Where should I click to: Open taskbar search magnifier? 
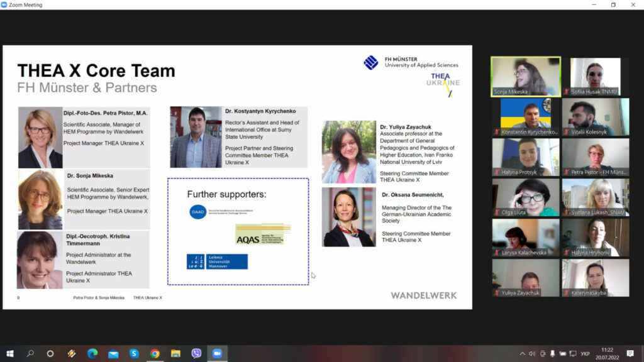point(30,354)
